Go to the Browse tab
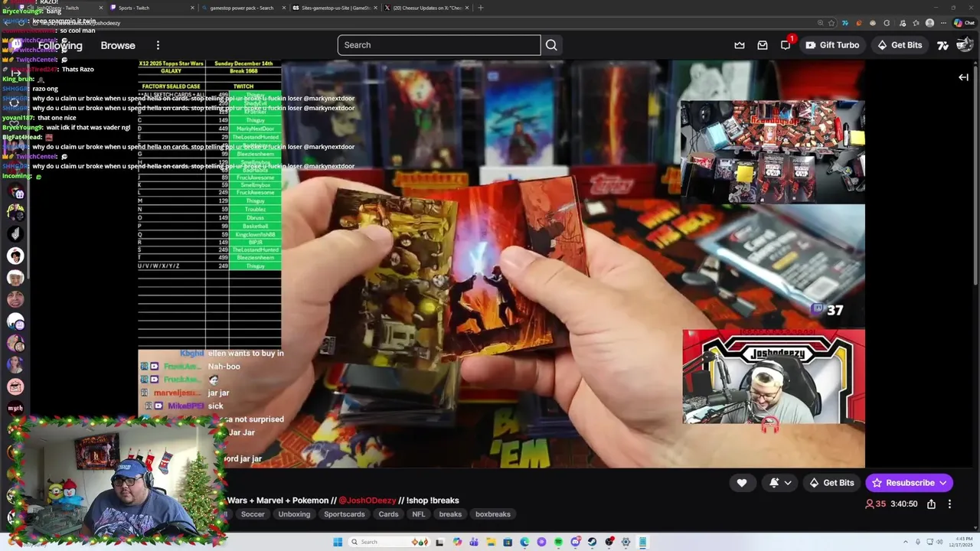980x551 pixels. point(118,45)
